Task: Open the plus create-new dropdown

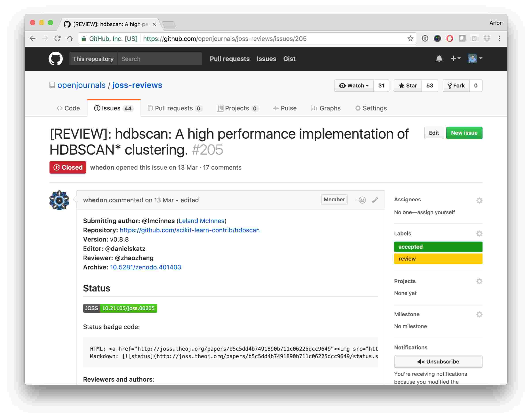Action: click(455, 59)
